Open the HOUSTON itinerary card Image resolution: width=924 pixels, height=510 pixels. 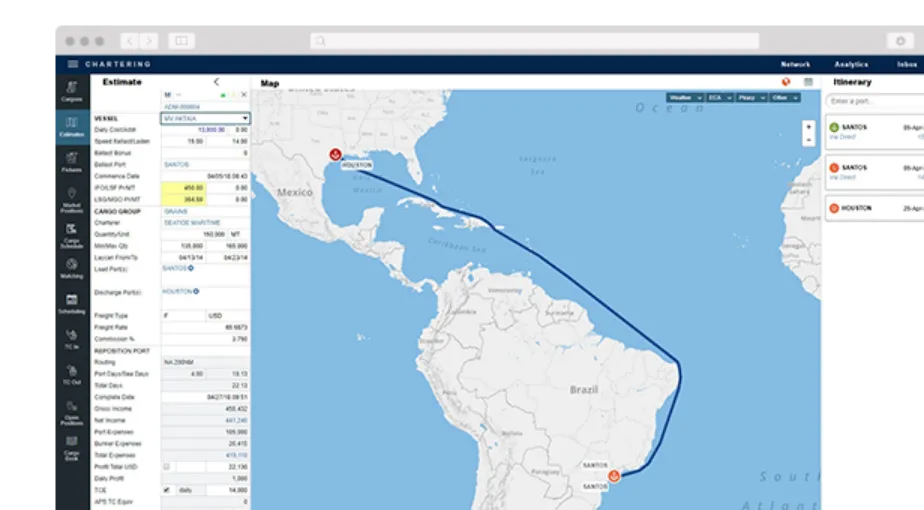pos(874,209)
